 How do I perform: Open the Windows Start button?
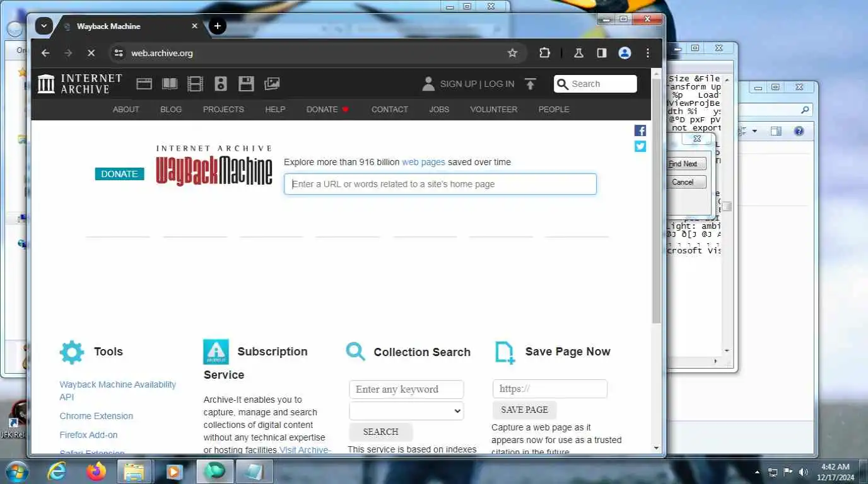coord(16,471)
